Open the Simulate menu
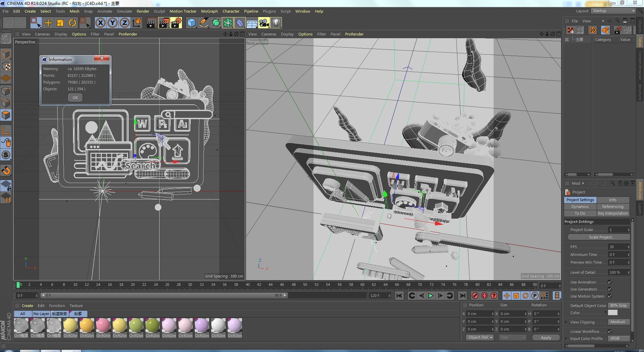 (x=124, y=11)
